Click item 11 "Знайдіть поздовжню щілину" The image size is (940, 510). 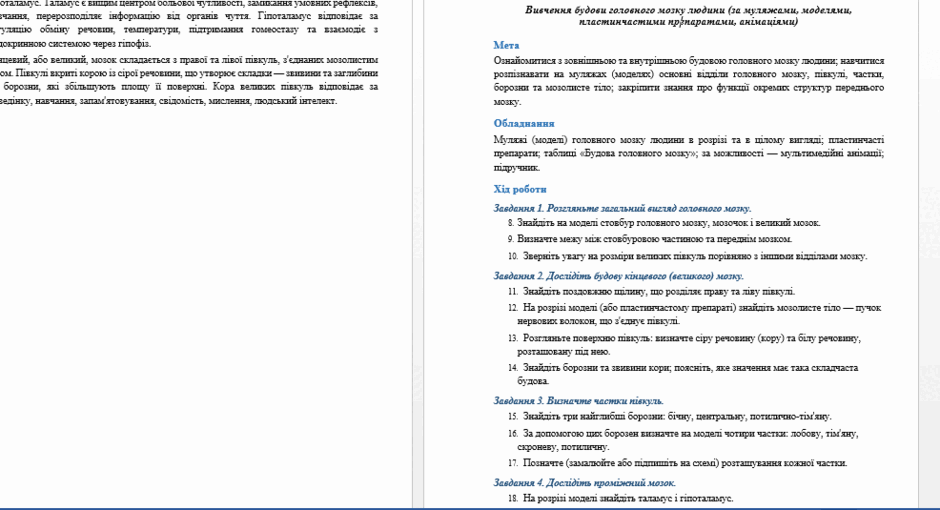pyautogui.click(x=651, y=291)
